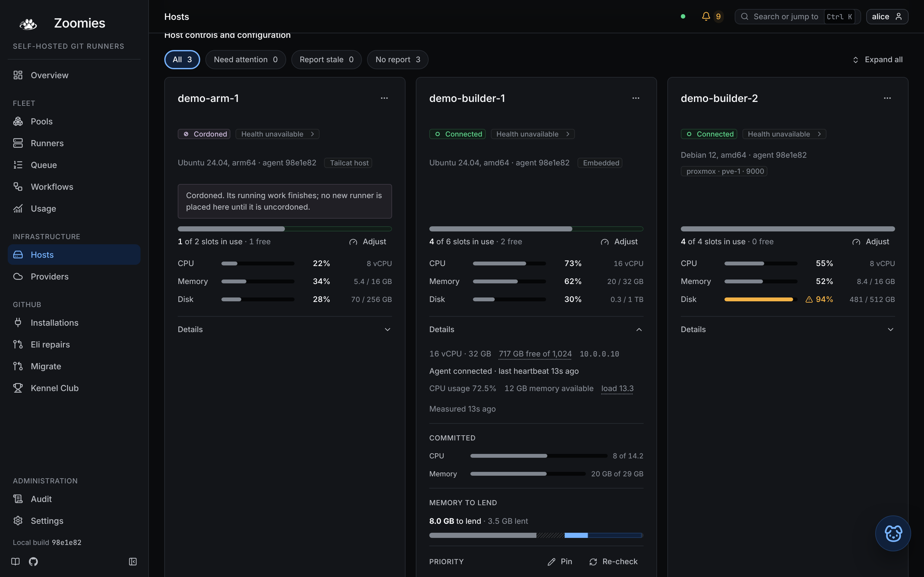Image resolution: width=924 pixels, height=577 pixels.
Task: Click Adjust slots for demo-builder-1
Action: click(619, 242)
